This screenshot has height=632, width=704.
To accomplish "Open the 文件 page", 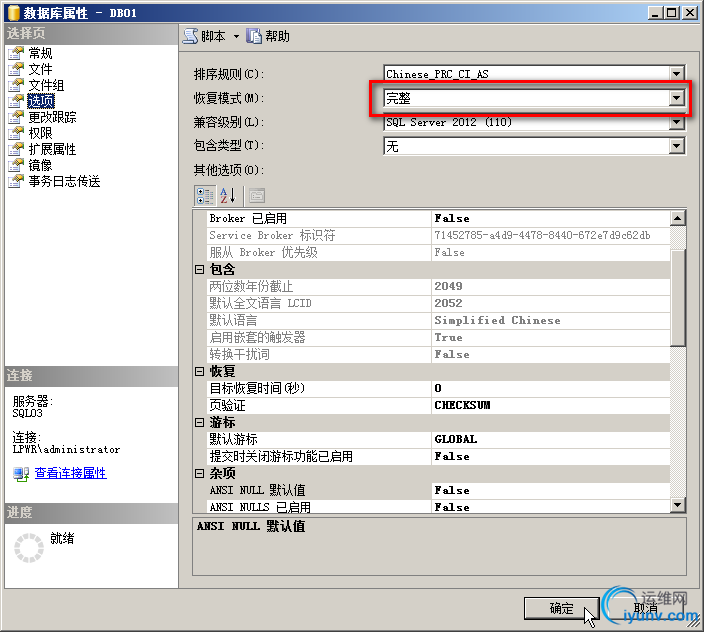I will pyautogui.click(x=40, y=69).
